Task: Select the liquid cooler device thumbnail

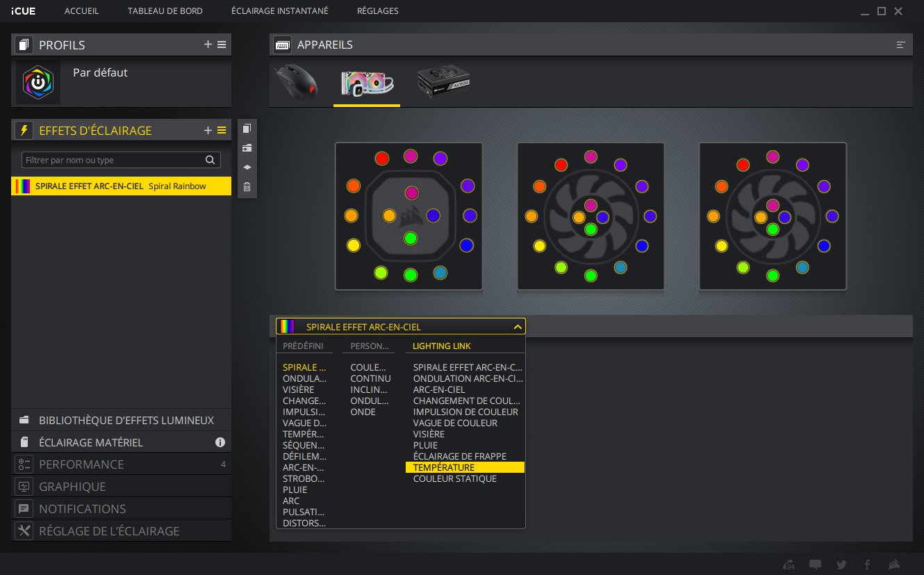Action: pyautogui.click(x=367, y=82)
